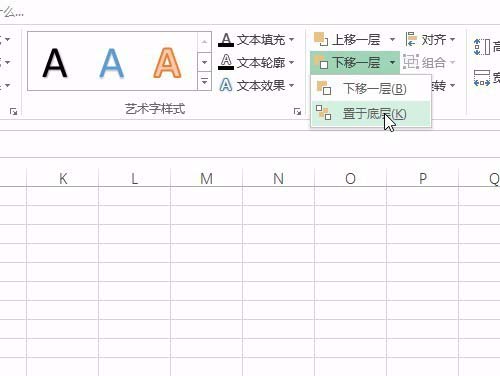Open the 上移一层 dropdown arrow
The height and width of the screenshot is (376, 500).
392,40
